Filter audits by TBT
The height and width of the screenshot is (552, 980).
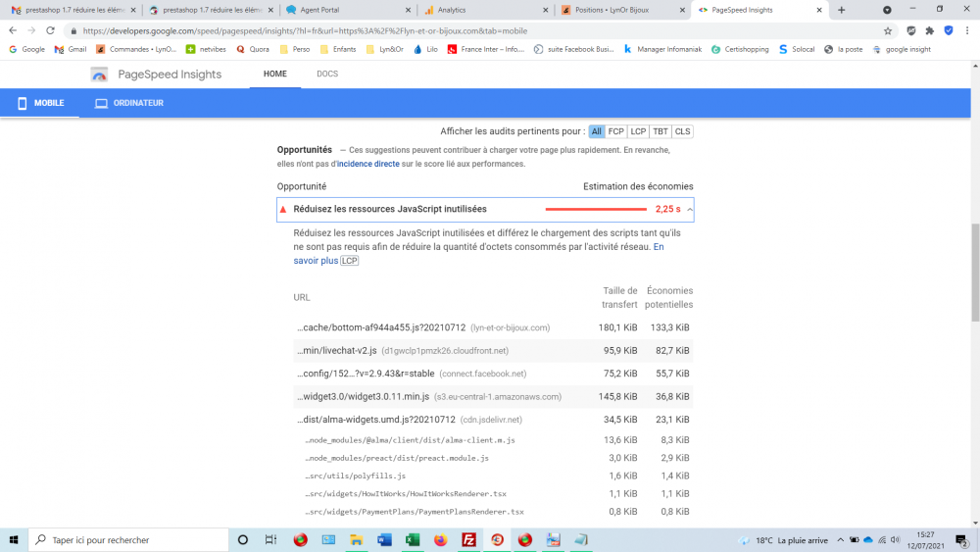click(x=661, y=131)
